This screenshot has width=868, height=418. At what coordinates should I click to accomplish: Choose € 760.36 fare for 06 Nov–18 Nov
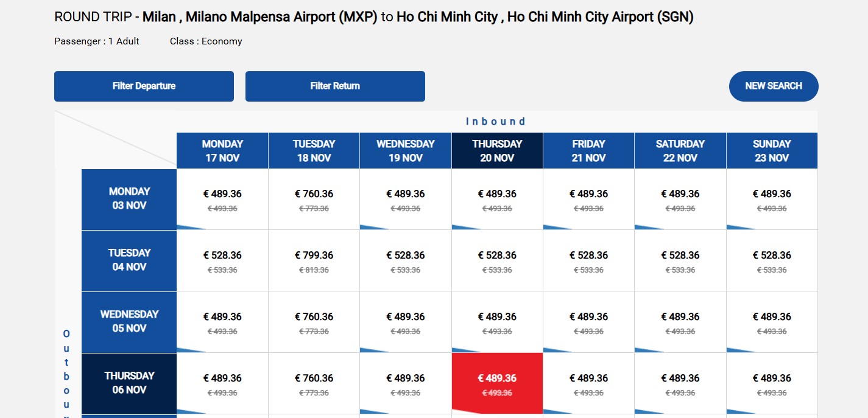point(314,383)
